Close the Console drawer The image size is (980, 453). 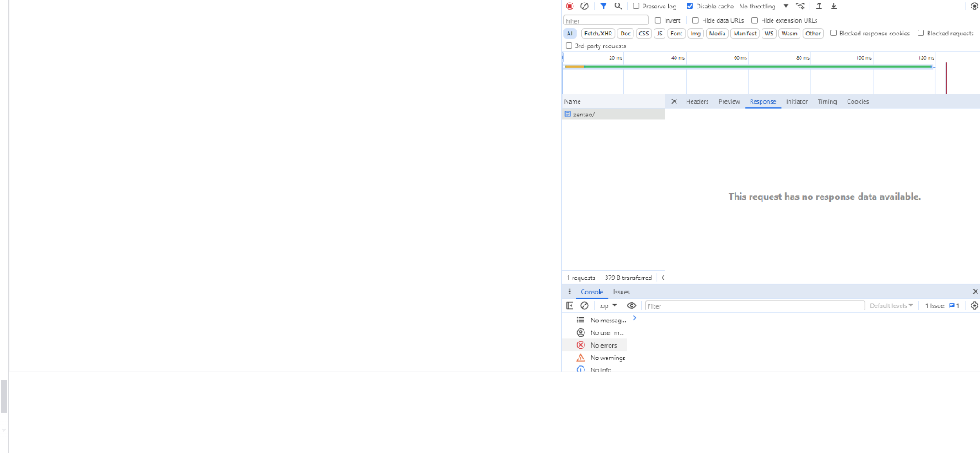coord(975,292)
